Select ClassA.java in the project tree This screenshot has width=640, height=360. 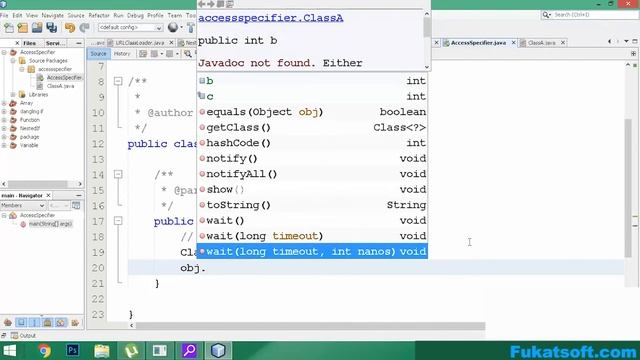point(60,86)
